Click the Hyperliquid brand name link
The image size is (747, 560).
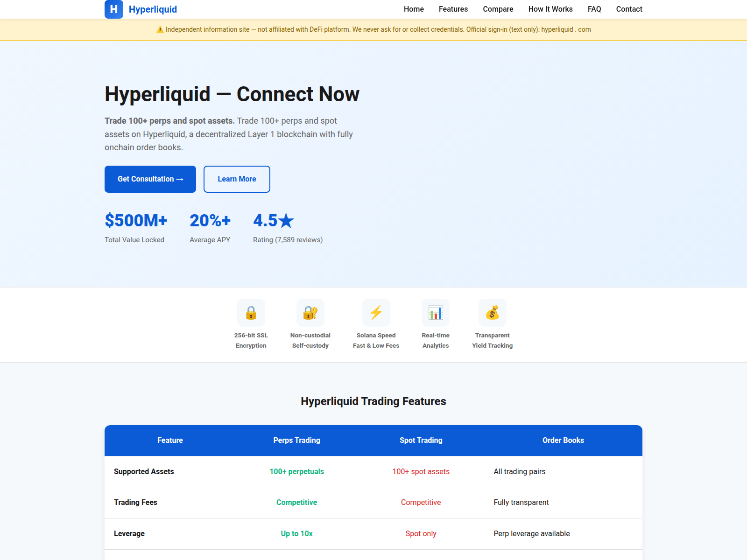click(x=153, y=9)
